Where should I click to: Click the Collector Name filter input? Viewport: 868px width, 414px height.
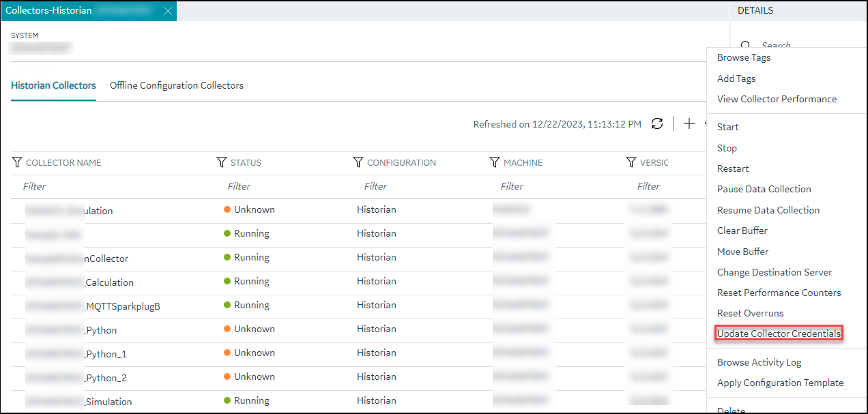[113, 186]
